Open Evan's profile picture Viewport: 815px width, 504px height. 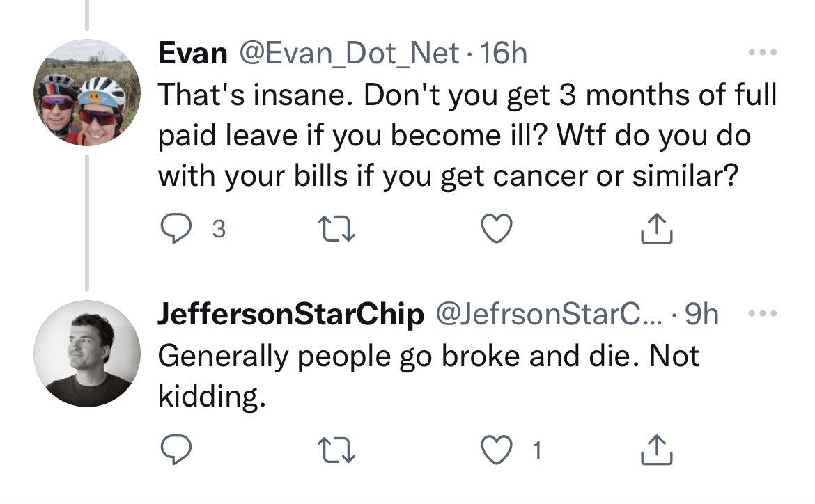click(x=88, y=93)
